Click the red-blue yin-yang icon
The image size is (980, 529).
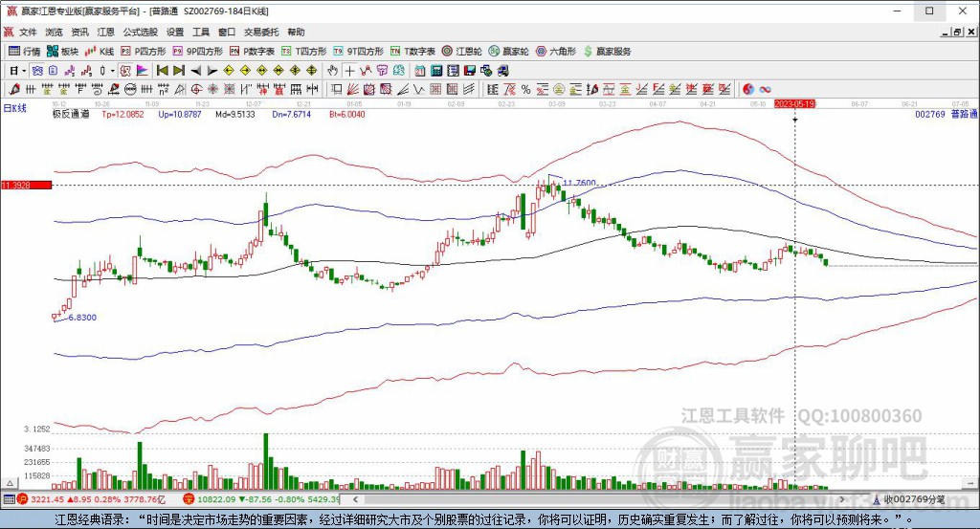748,89
